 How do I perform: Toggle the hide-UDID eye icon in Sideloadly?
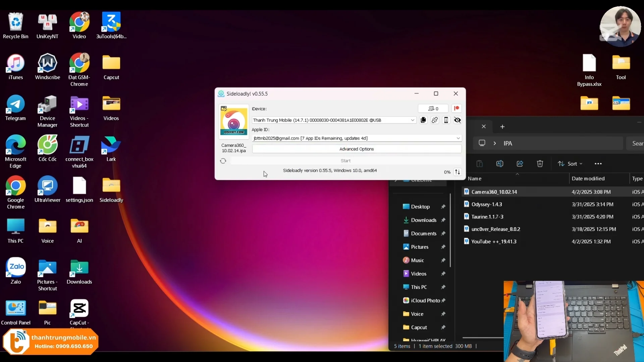[458, 120]
